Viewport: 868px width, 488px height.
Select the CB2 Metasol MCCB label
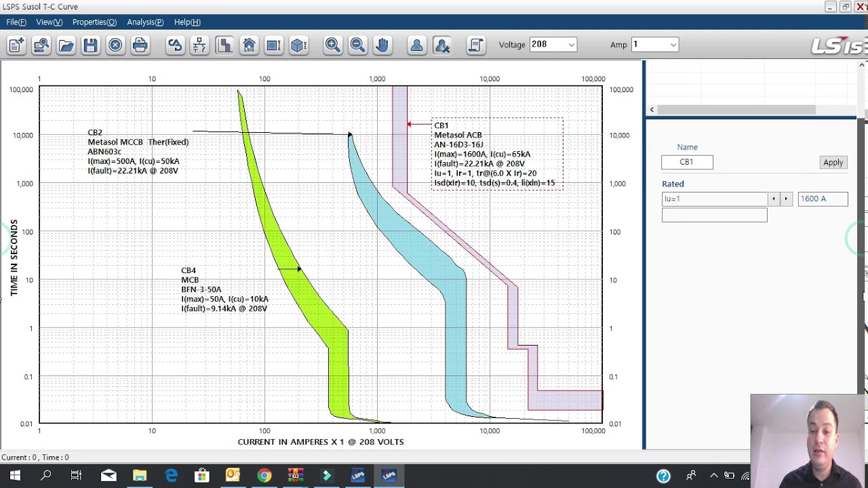138,152
